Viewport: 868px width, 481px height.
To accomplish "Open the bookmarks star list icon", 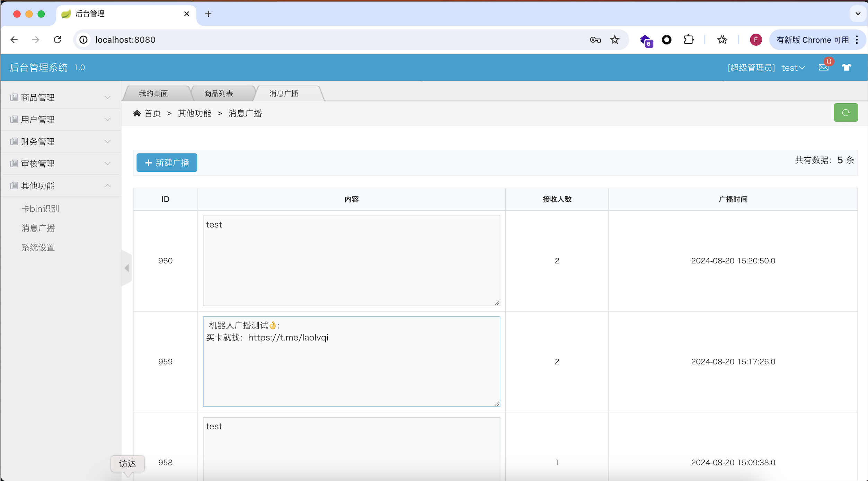I will (x=722, y=40).
